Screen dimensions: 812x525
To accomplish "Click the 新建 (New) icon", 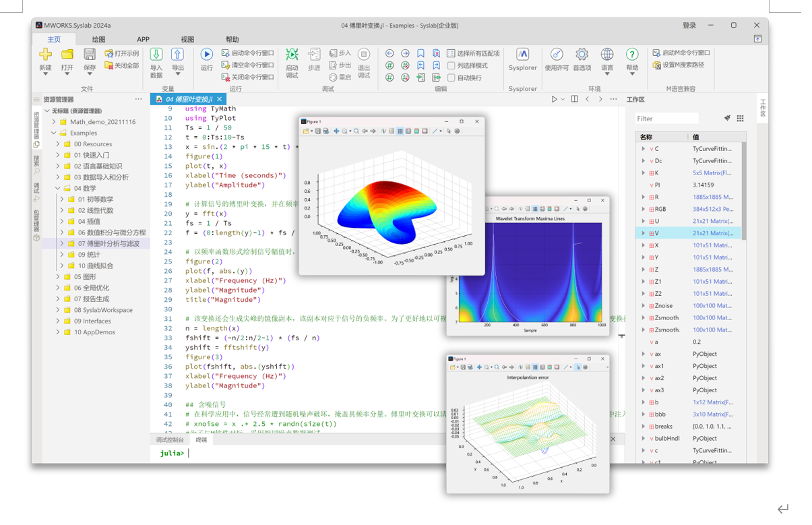I will click(x=45, y=54).
